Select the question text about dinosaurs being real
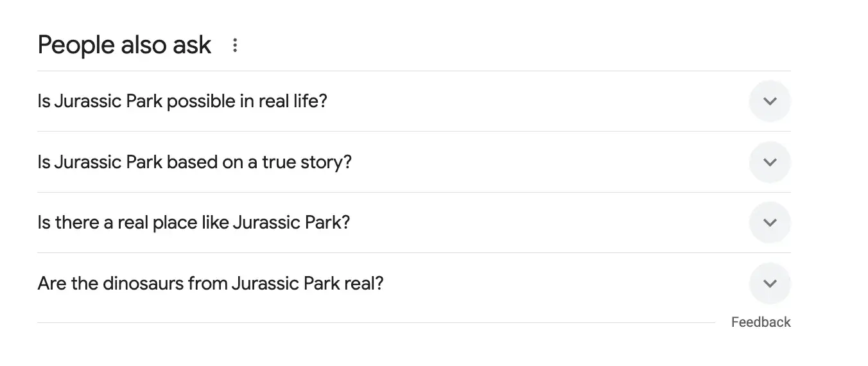The width and height of the screenshot is (868, 366). coord(210,283)
